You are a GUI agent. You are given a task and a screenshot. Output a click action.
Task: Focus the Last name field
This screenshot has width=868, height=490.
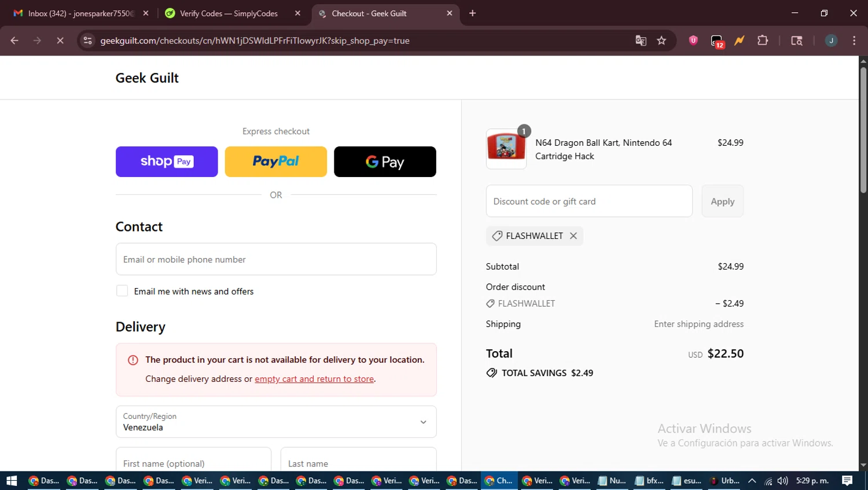pos(359,459)
